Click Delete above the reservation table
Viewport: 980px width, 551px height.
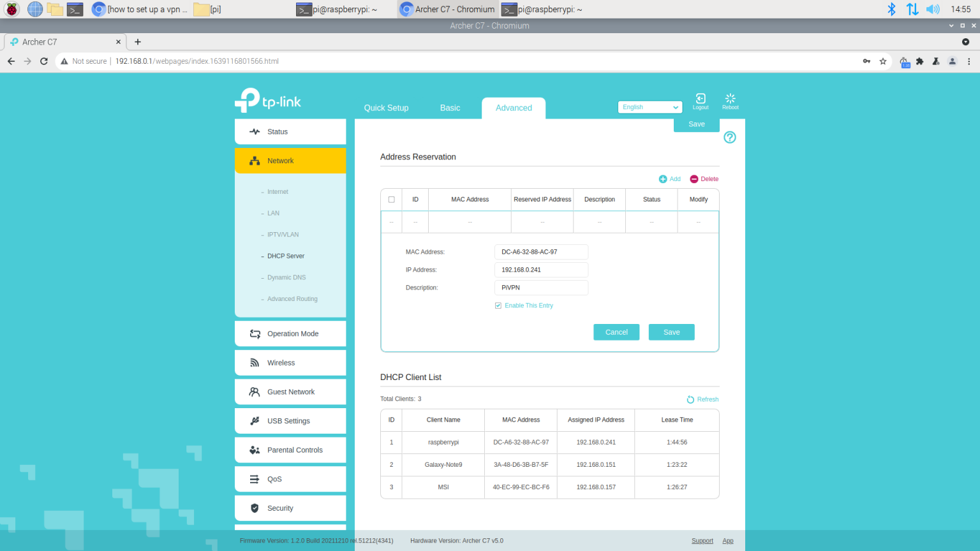click(x=704, y=179)
